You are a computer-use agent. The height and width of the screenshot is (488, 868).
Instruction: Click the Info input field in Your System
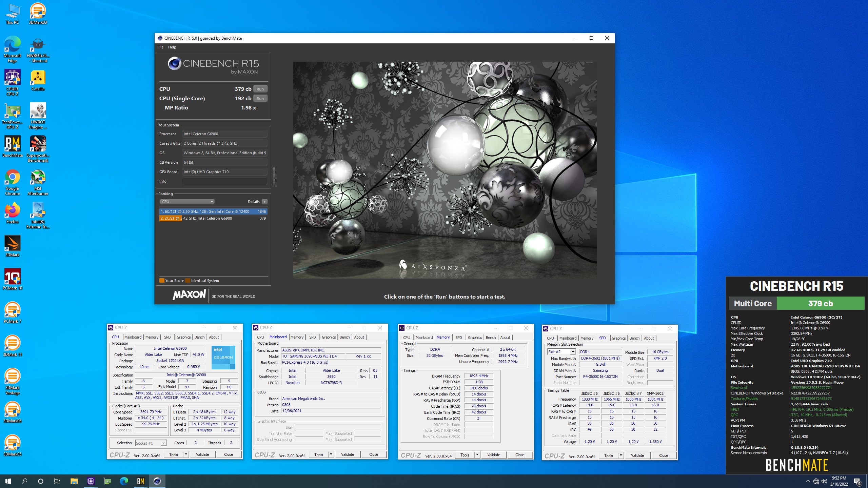click(x=224, y=181)
